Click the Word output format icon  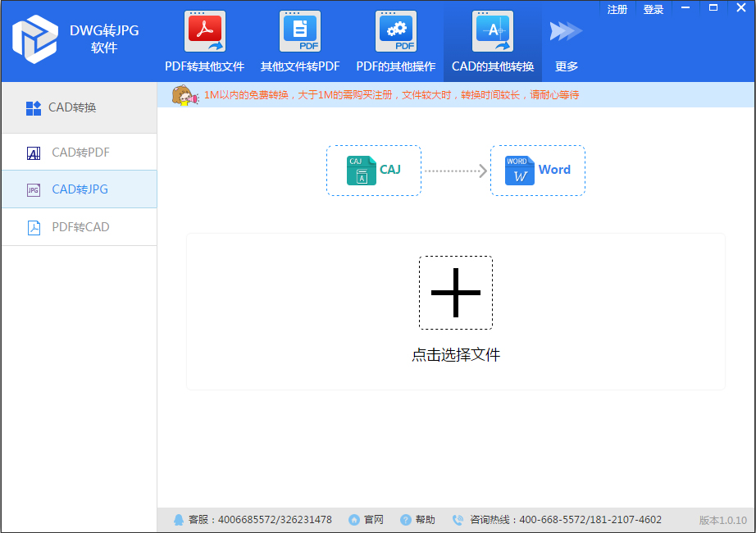518,170
